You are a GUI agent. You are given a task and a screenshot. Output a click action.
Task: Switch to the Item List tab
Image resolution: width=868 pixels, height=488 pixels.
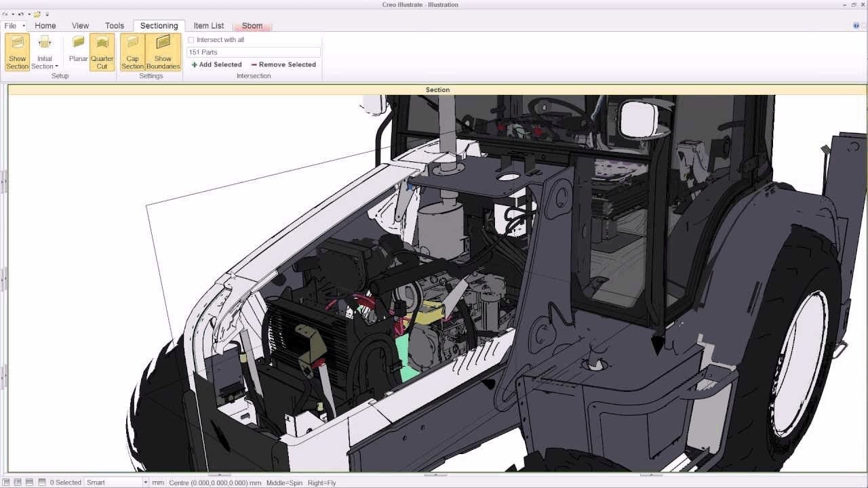coord(209,26)
